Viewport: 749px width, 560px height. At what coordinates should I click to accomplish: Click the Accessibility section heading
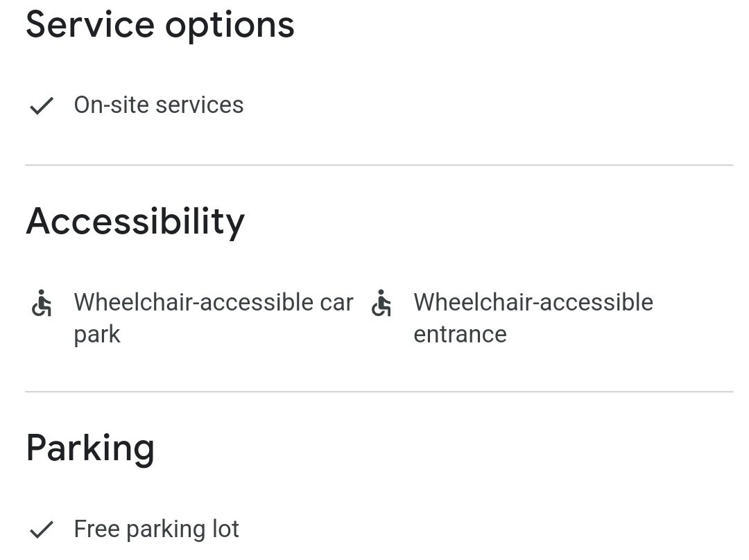[135, 221]
